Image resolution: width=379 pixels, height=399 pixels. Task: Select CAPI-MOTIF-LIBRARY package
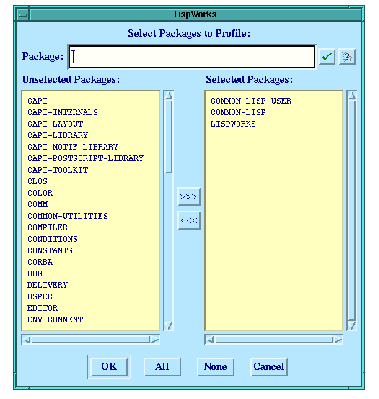coord(73,147)
